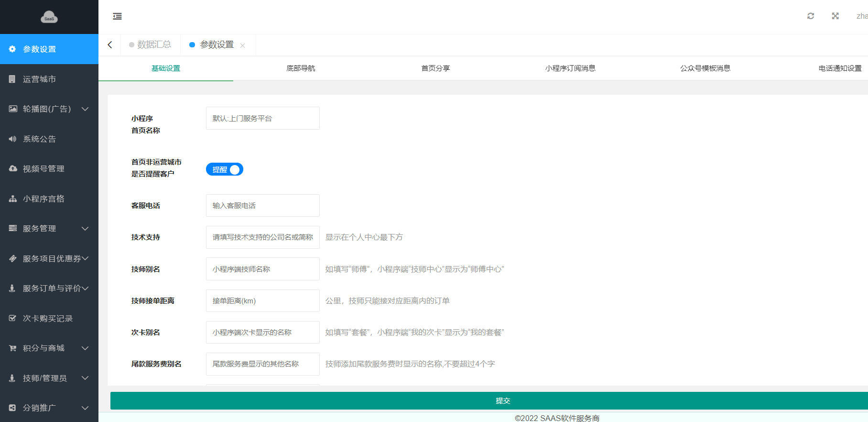Toggle the sidebar collapse menu icon
Screen dimensions: 868x422
117,16
